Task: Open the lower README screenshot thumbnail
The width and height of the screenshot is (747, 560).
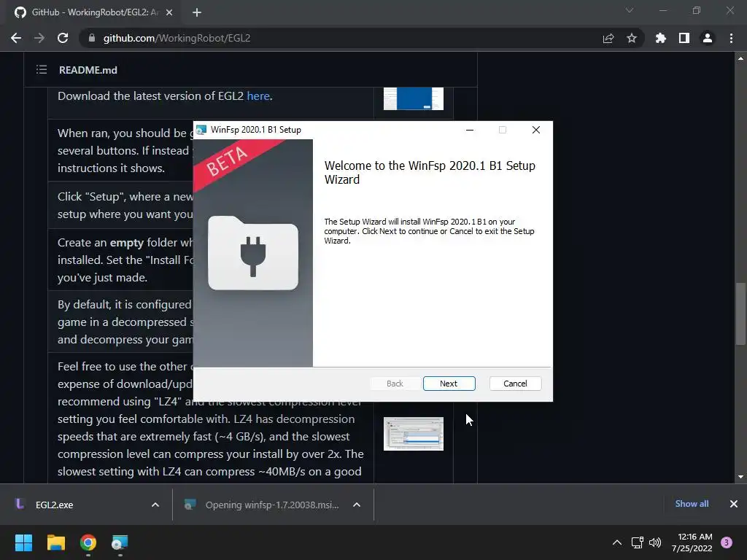Action: pyautogui.click(x=414, y=434)
